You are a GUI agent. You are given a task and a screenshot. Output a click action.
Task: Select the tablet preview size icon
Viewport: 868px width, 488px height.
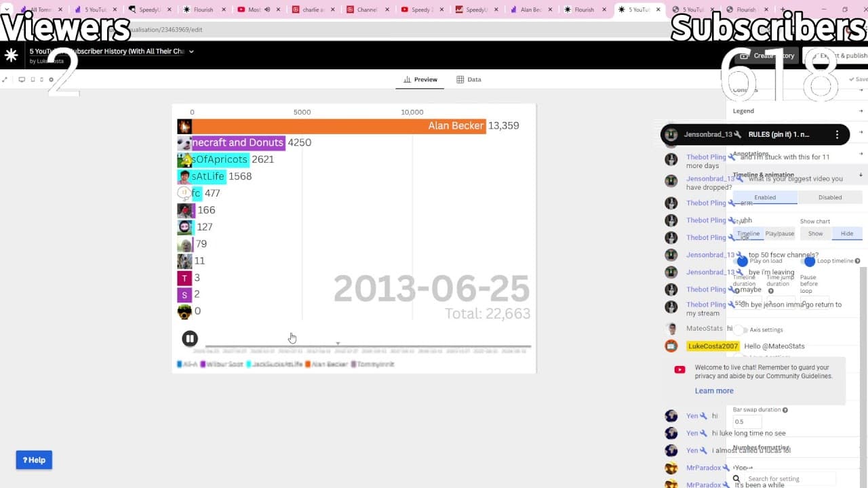coord(32,79)
